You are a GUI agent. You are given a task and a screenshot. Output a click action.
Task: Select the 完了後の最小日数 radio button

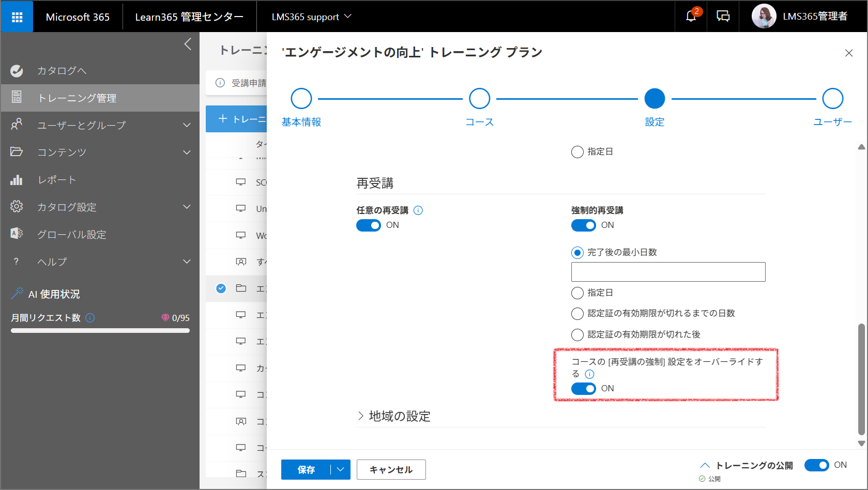[x=577, y=253]
